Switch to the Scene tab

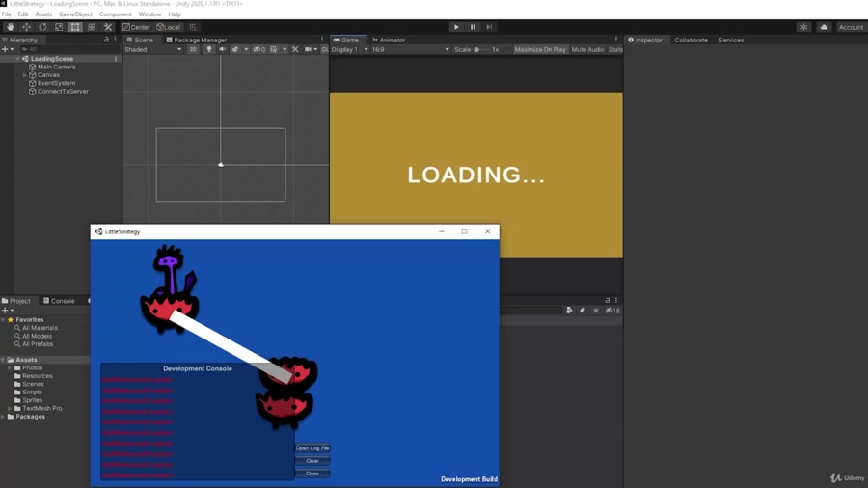(x=140, y=40)
